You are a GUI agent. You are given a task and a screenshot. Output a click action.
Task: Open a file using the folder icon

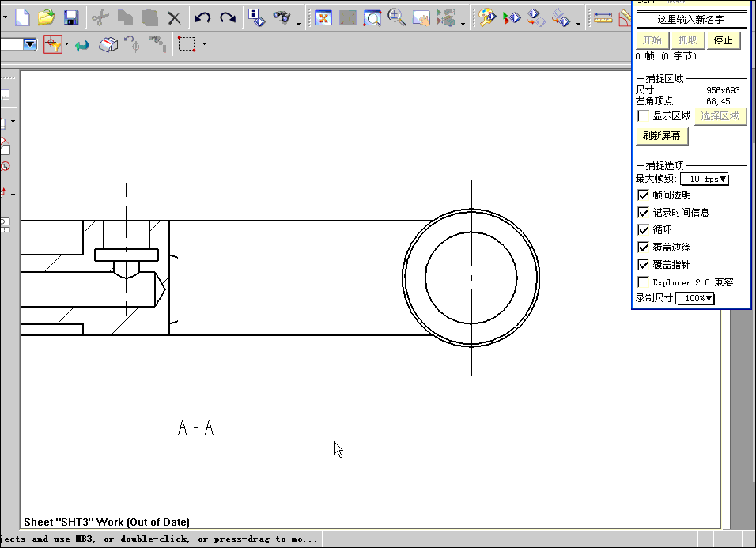pyautogui.click(x=47, y=18)
